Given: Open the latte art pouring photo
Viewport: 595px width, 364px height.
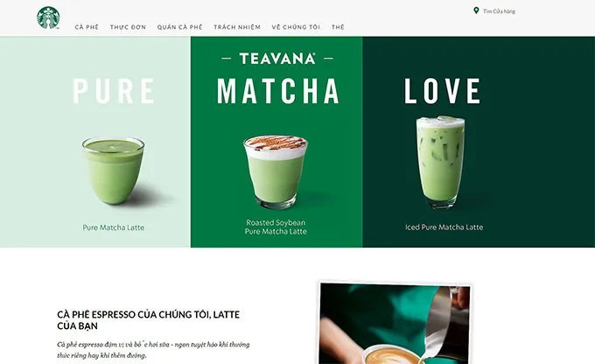Looking at the screenshot, I should click(x=395, y=323).
